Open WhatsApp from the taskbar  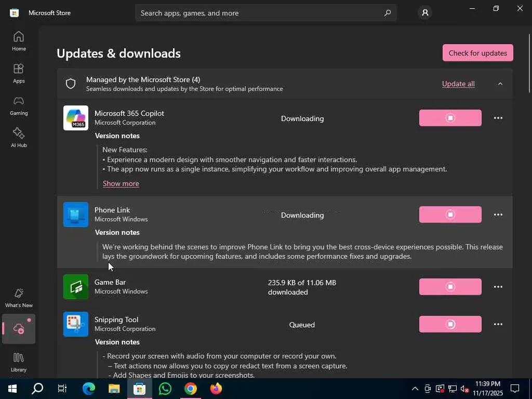point(165,389)
